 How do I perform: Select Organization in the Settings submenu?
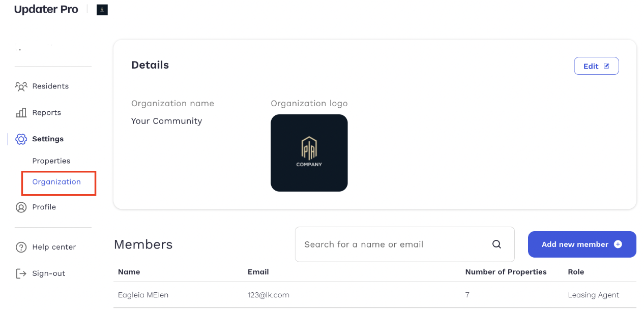click(56, 182)
